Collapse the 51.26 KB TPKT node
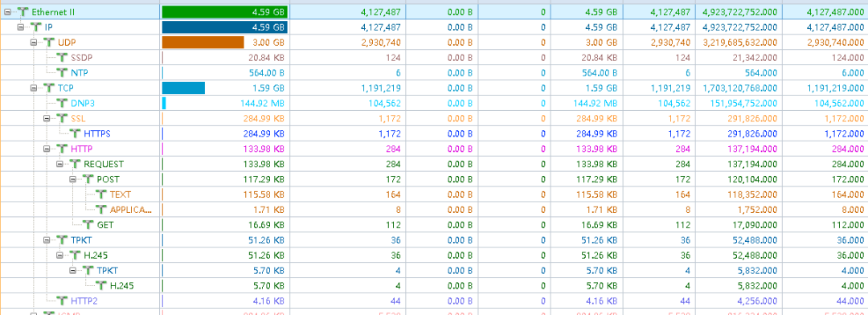The height and width of the screenshot is (315, 868). [47, 240]
